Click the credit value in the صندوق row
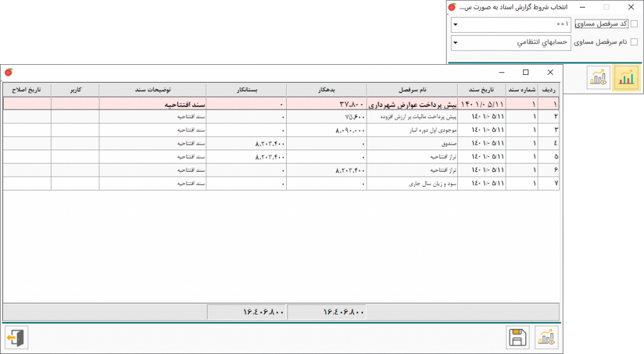This screenshot has height=354, width=644. [x=270, y=144]
